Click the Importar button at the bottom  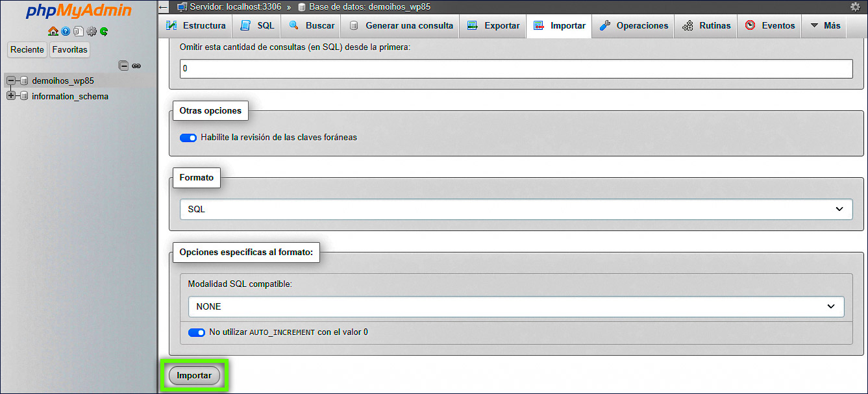tap(195, 375)
